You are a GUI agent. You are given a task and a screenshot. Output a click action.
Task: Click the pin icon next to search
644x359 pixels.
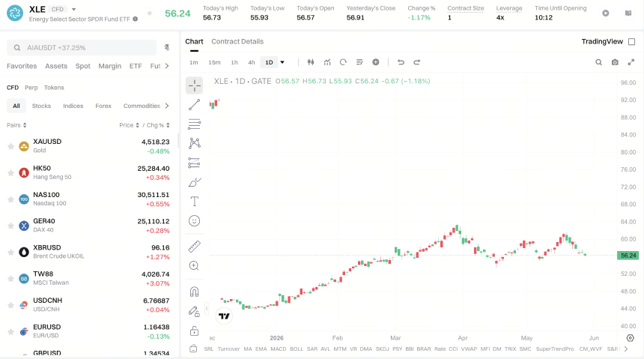pos(167,48)
